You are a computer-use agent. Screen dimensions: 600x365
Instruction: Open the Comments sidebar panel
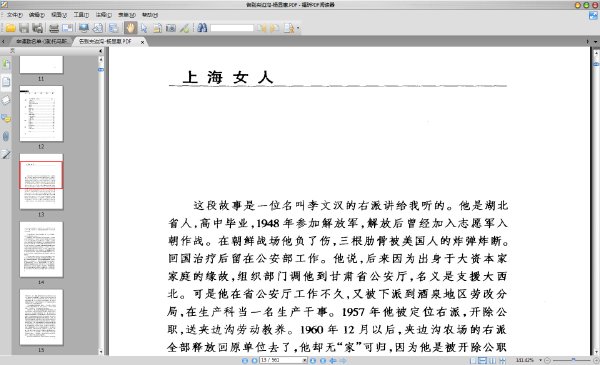coord(6,118)
